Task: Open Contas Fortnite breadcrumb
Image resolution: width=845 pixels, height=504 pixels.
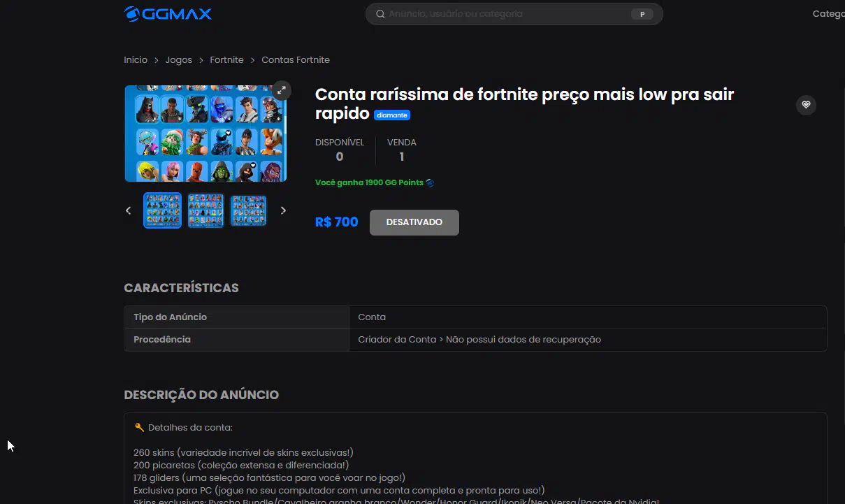Action: point(296,60)
